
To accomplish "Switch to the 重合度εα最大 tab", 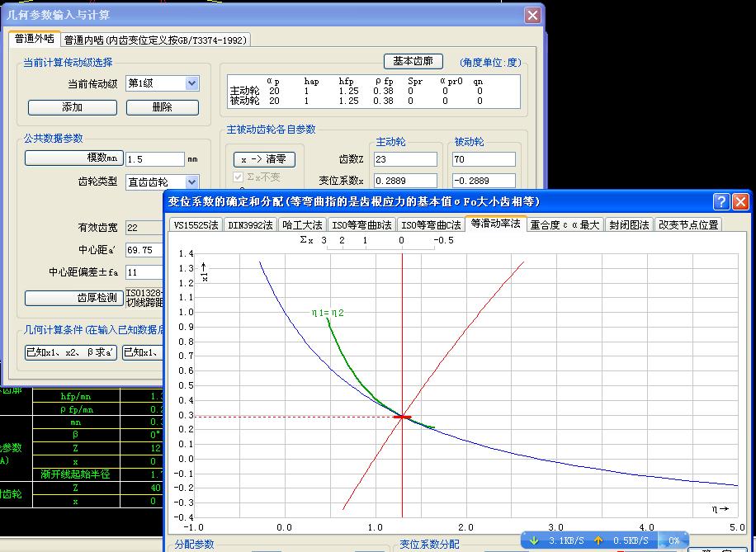I will click(565, 224).
